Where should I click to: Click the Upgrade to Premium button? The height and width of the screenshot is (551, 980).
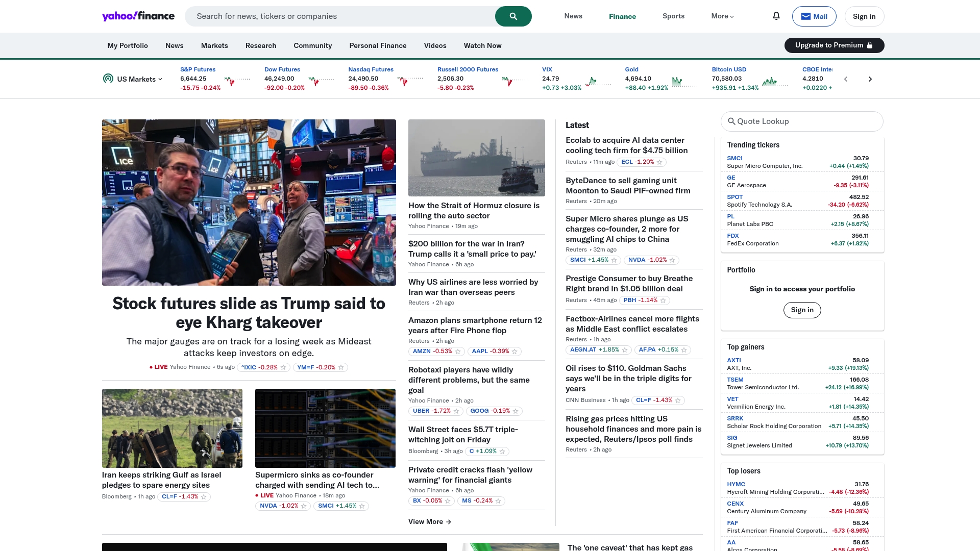tap(834, 45)
